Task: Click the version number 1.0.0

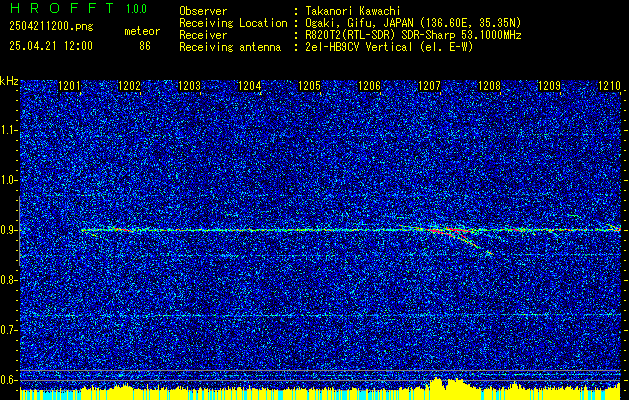Action: (136, 8)
